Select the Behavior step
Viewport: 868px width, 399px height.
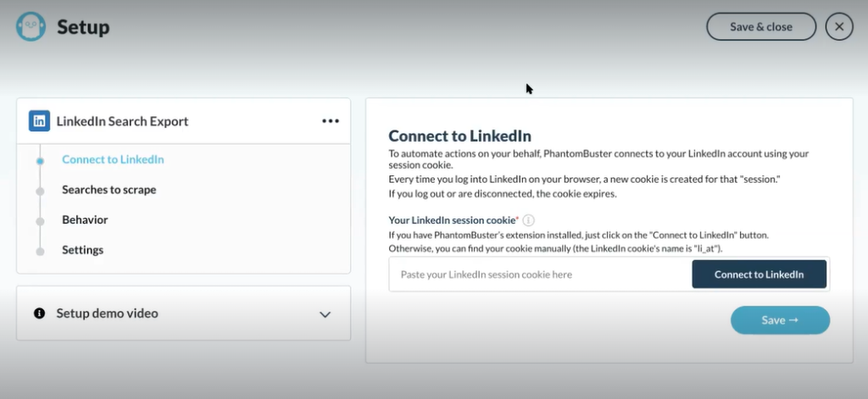coord(85,219)
